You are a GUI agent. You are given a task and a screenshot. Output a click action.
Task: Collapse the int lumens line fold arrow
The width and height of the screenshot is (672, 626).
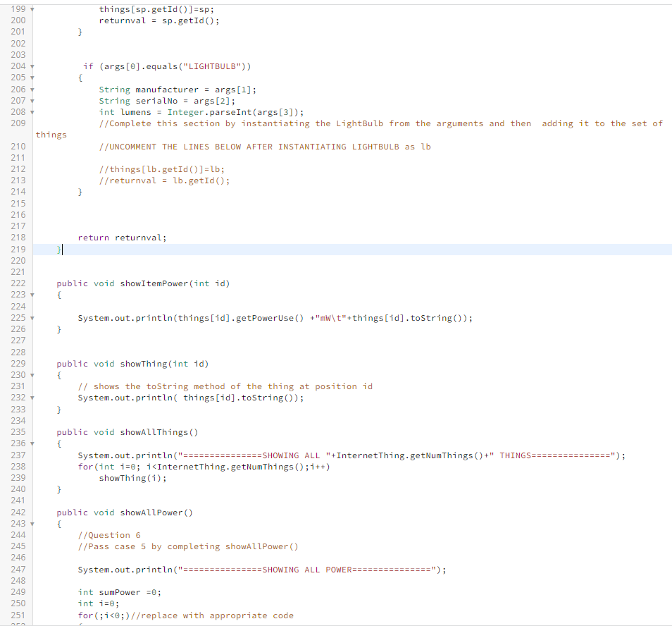(31, 111)
